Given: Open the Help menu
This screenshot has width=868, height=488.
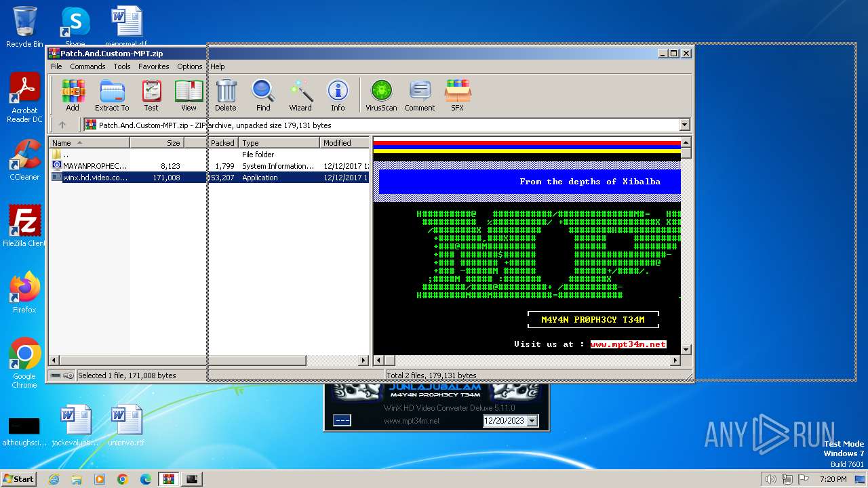Looking at the screenshot, I should 217,66.
